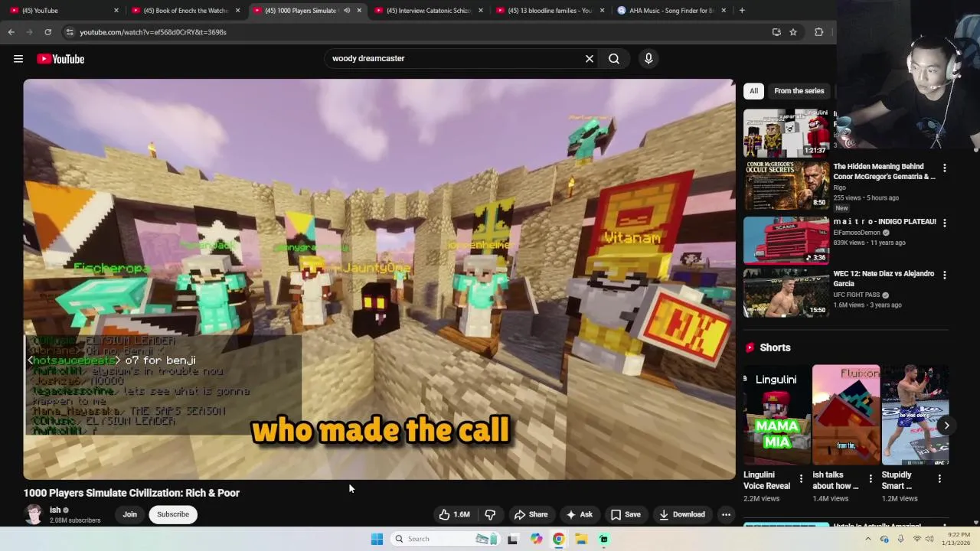Open ish channel name link
This screenshot has width=980, height=551.
[x=55, y=510]
